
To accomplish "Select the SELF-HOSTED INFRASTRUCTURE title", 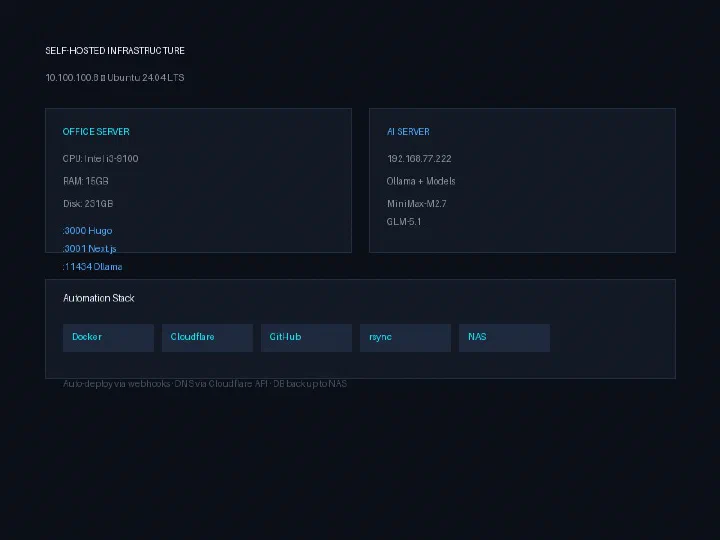I will coord(115,51).
